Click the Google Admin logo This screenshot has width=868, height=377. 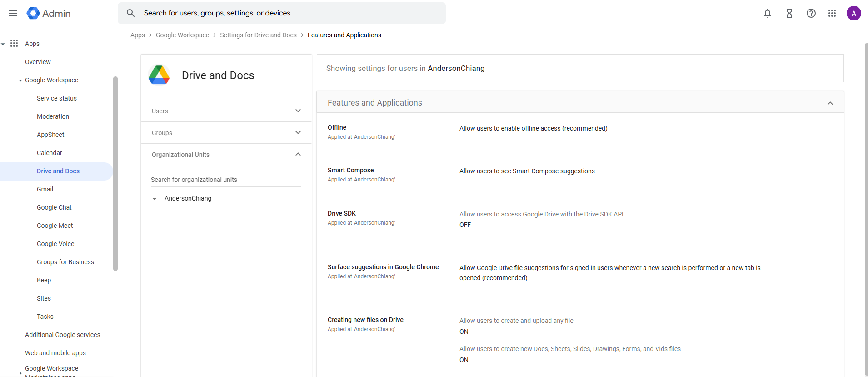tap(49, 13)
